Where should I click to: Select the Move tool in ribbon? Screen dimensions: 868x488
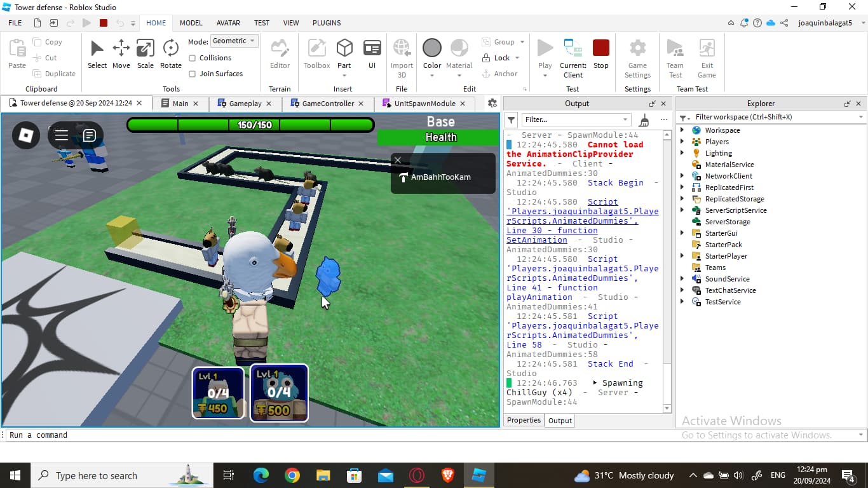click(x=121, y=54)
